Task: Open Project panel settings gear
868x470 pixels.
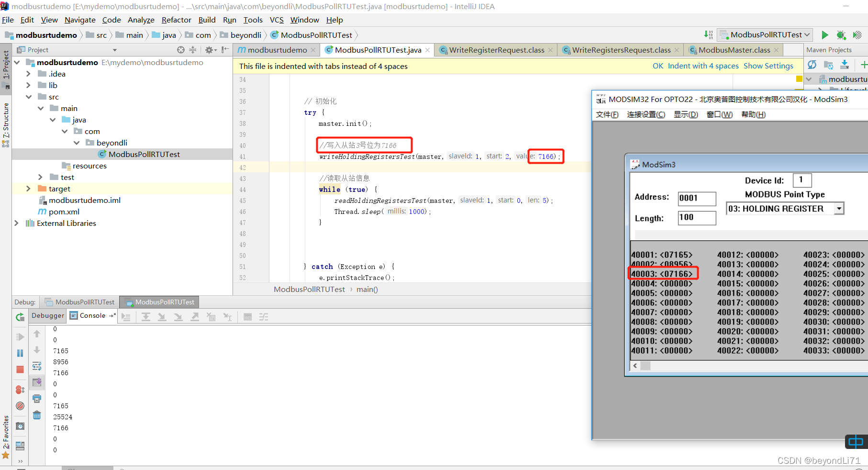Action: [x=211, y=50]
